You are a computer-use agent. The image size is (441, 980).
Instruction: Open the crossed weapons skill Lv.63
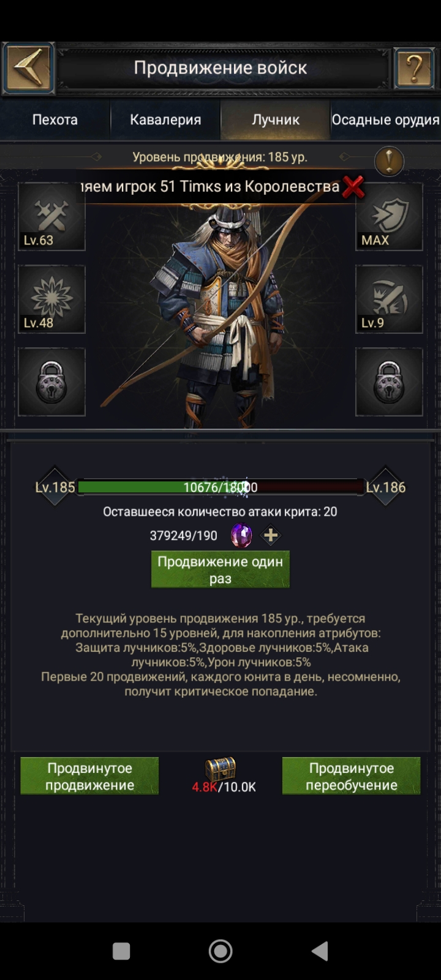click(51, 217)
